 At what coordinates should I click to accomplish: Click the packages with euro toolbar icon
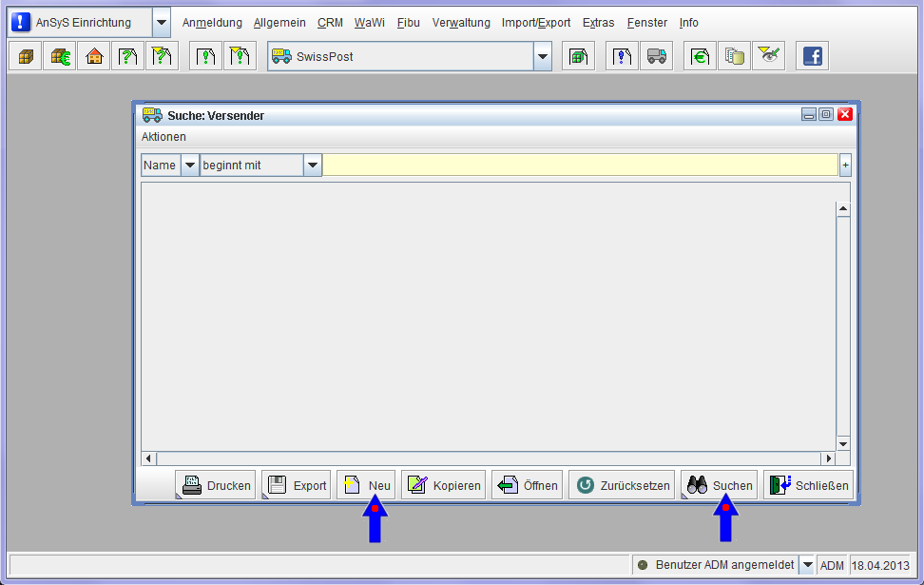pyautogui.click(x=60, y=57)
